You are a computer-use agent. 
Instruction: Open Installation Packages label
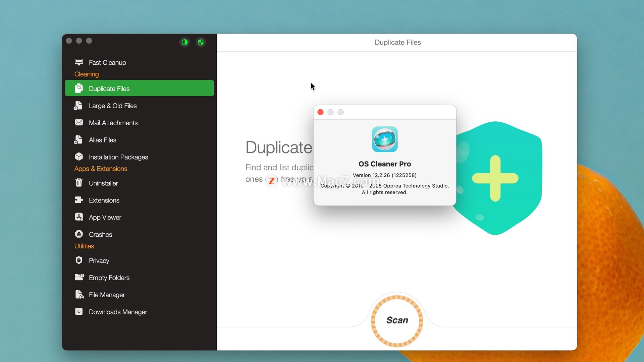(x=118, y=157)
